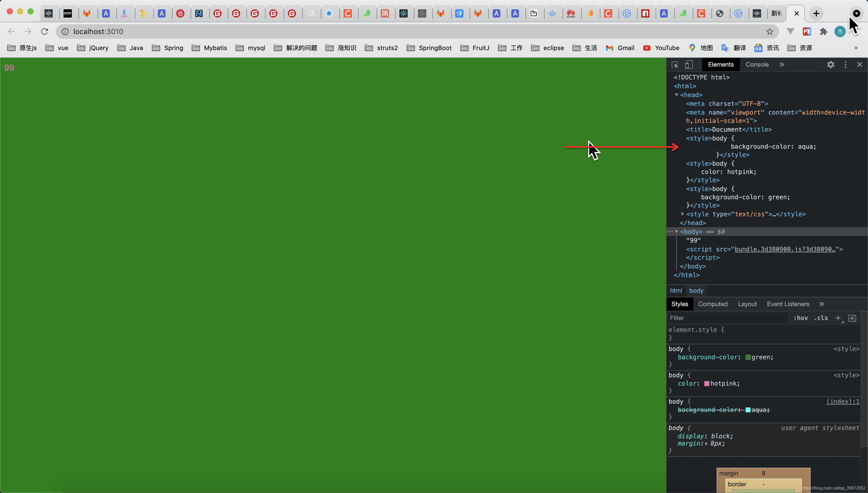Image resolution: width=868 pixels, height=493 pixels.
Task: Switch to the 简书 browser tab
Action: click(x=385, y=13)
